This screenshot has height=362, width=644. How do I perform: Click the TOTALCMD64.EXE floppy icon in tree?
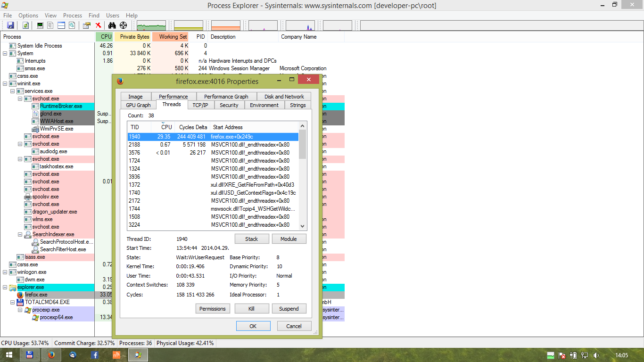[x=20, y=302]
